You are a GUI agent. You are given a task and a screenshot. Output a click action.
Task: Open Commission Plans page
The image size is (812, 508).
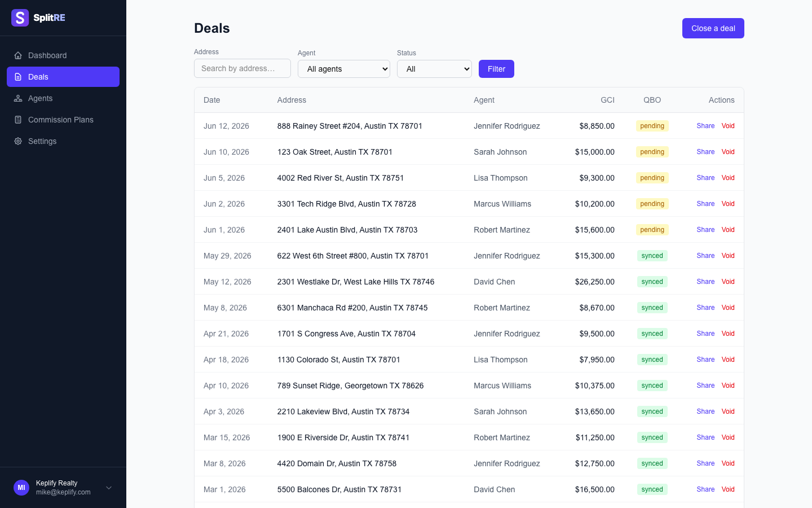coord(63,120)
